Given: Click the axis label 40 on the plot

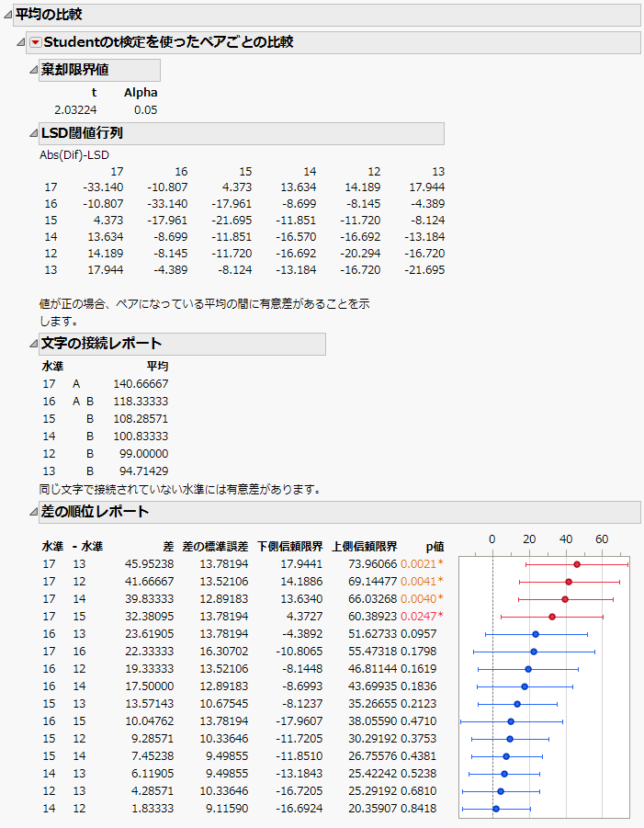Looking at the screenshot, I should tap(566, 539).
